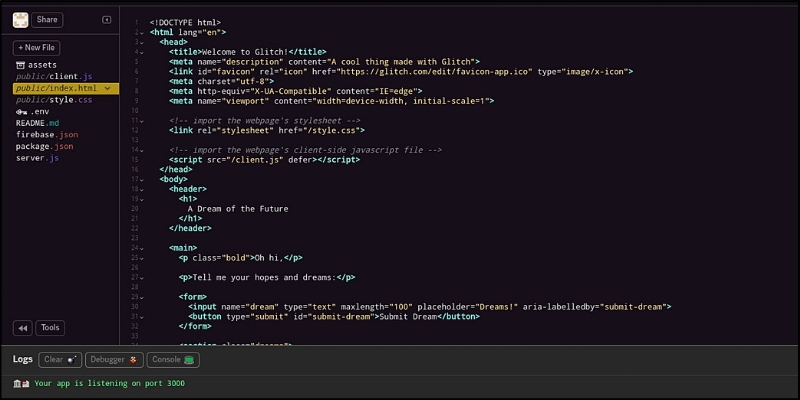This screenshot has width=800, height=400.
Task: Place cursor in 'Welcome to Glitch!' title text
Action: (245, 52)
